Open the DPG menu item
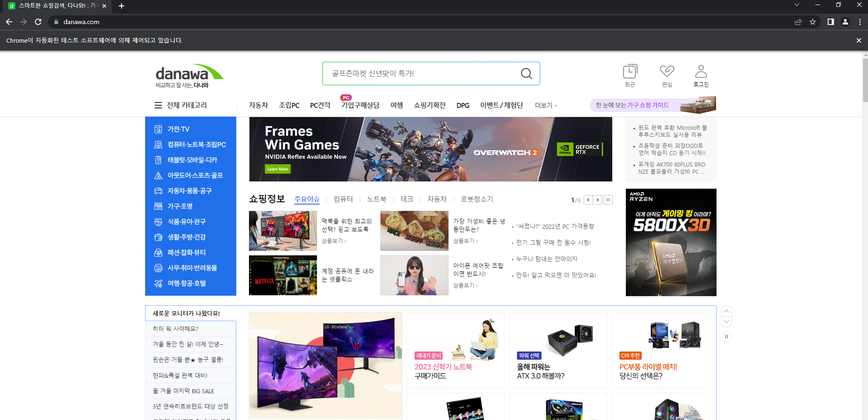This screenshot has height=420, width=868. [x=463, y=105]
